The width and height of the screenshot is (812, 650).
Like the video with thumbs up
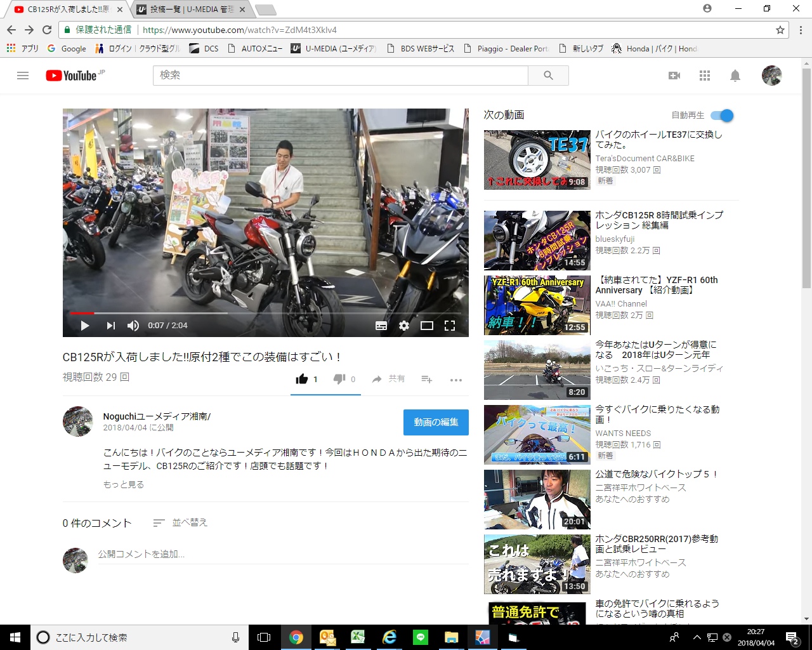point(302,379)
